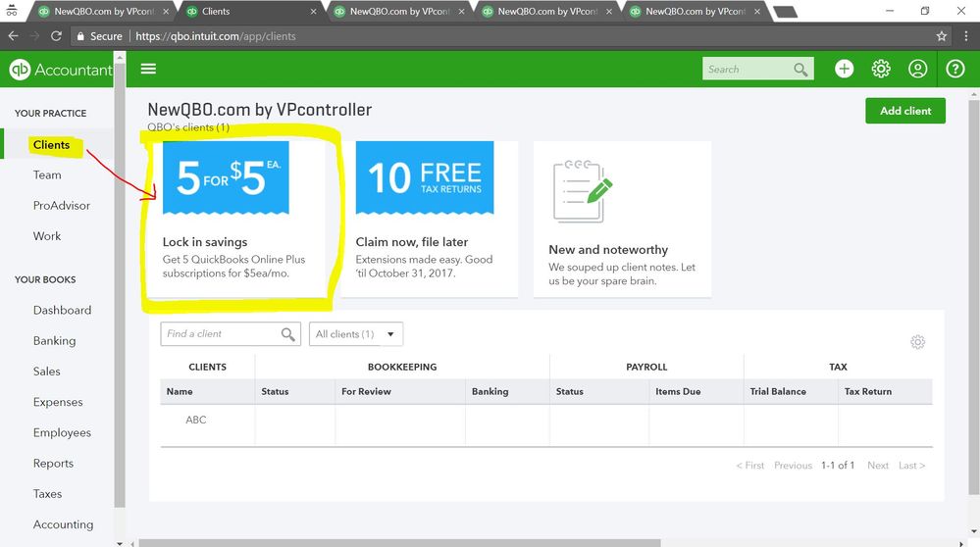Viewport: 980px width, 547px height.
Task: Open Taxes in sidebar
Action: (47, 494)
